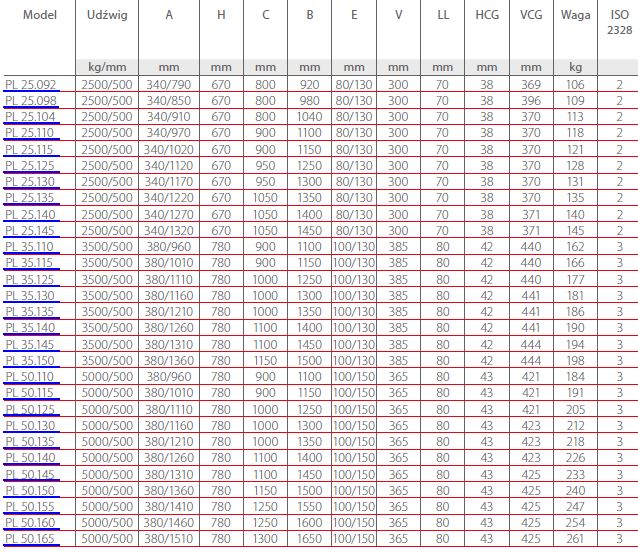
Task: Open the PL 50.145 model link
Action: (x=30, y=474)
